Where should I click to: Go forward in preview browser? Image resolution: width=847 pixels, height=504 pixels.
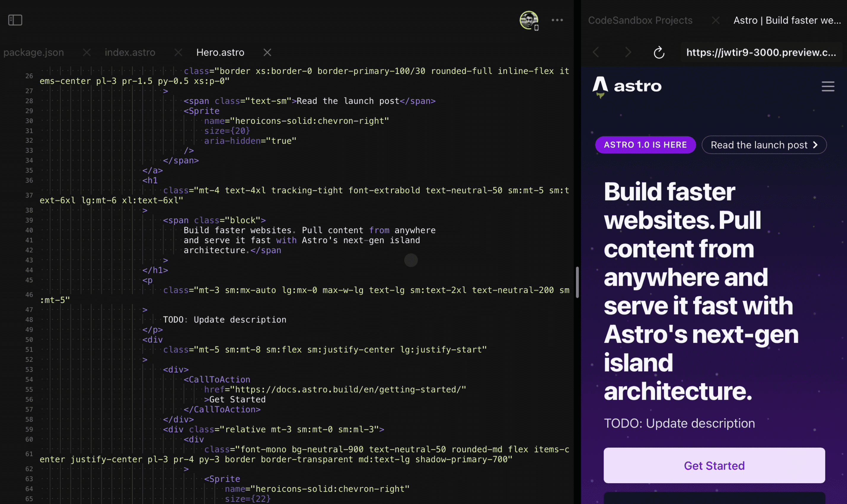pyautogui.click(x=628, y=52)
